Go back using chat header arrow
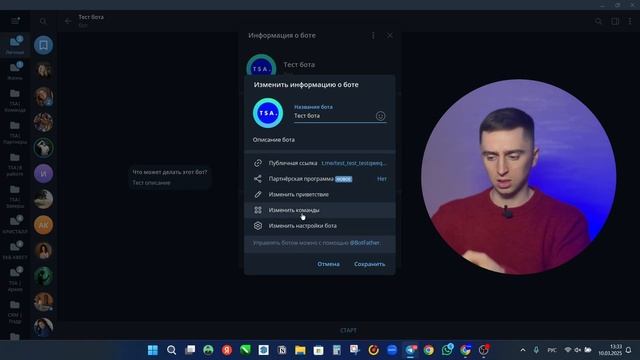Image resolution: width=640 pixels, height=360 pixels. point(68,21)
